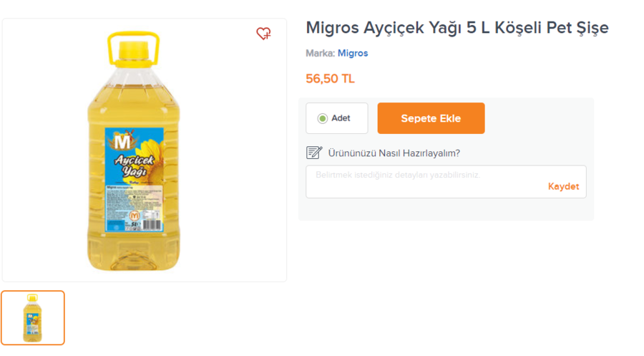644x356 pixels.
Task: Click the product title Migros Ayçiçek Yağı
Action: 457,28
